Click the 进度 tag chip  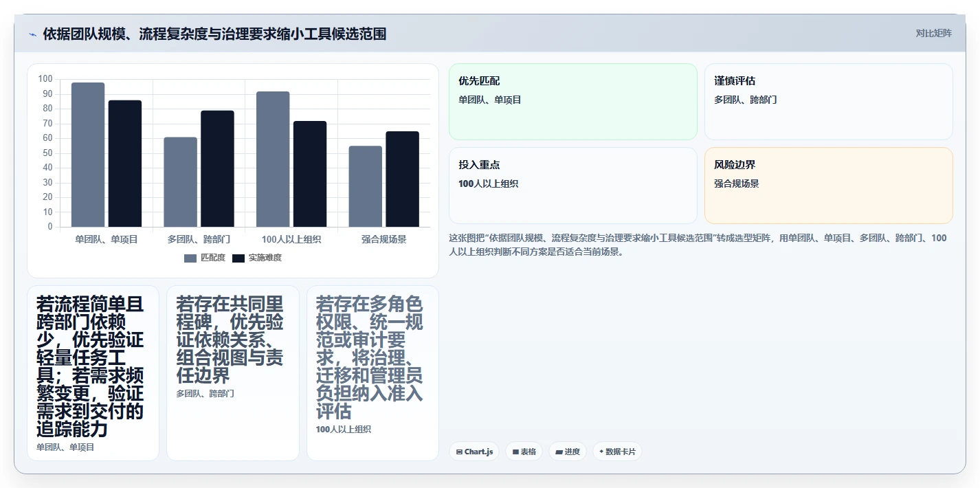coord(568,452)
